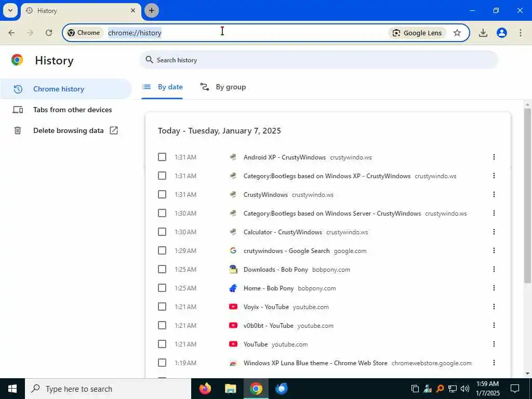The height and width of the screenshot is (399, 532).
Task: Open Android XP - CrustyWindows link
Action: 284,157
